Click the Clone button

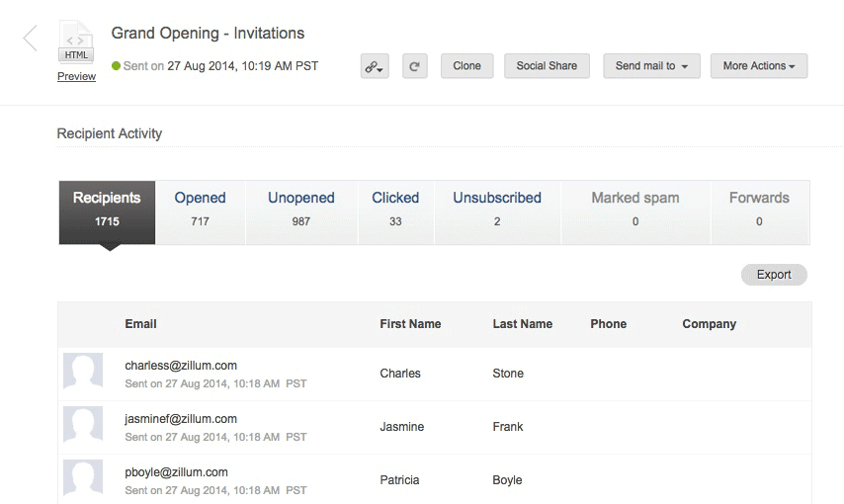point(466,66)
